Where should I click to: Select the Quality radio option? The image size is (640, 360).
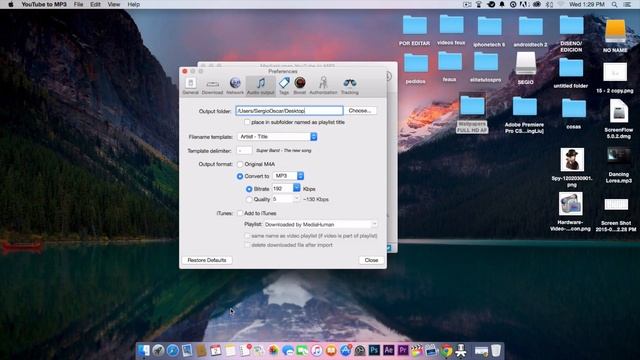[x=249, y=200]
